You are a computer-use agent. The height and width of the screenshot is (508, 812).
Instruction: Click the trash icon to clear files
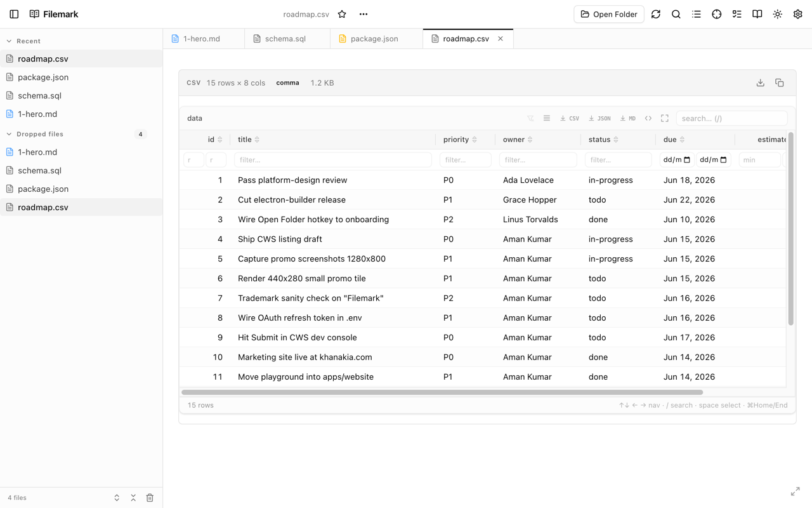coord(150,498)
